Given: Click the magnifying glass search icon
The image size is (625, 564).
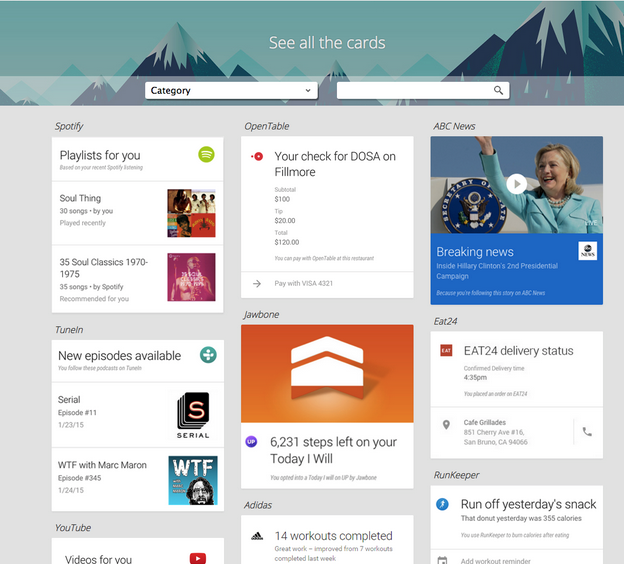Looking at the screenshot, I should coord(498,90).
